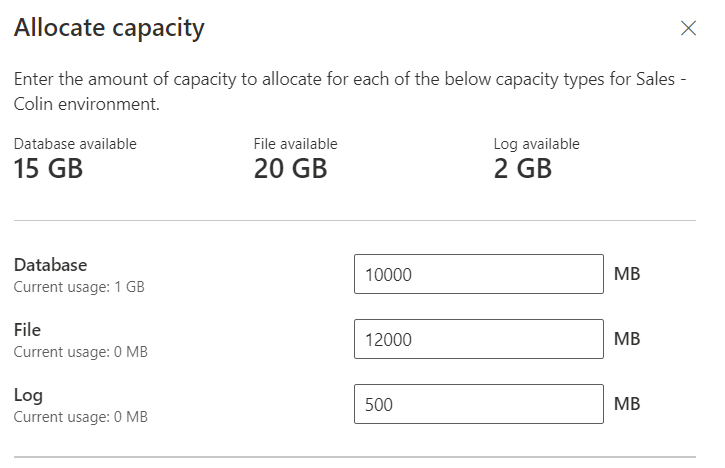Click Current usage: 0 MB under File

click(80, 352)
